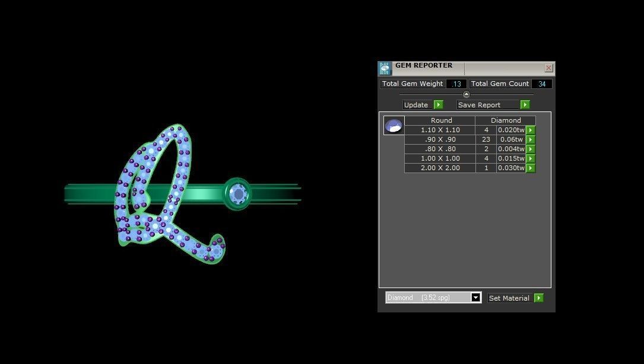Collapse the panel using round arrow toggle
This screenshot has height=364, width=644.
466,94
